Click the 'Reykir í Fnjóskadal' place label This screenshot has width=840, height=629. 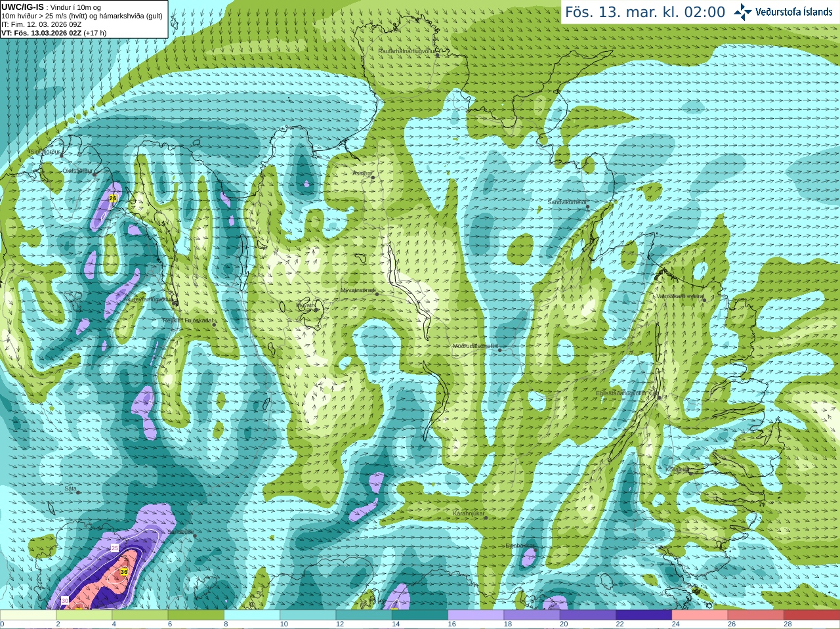tap(188, 320)
